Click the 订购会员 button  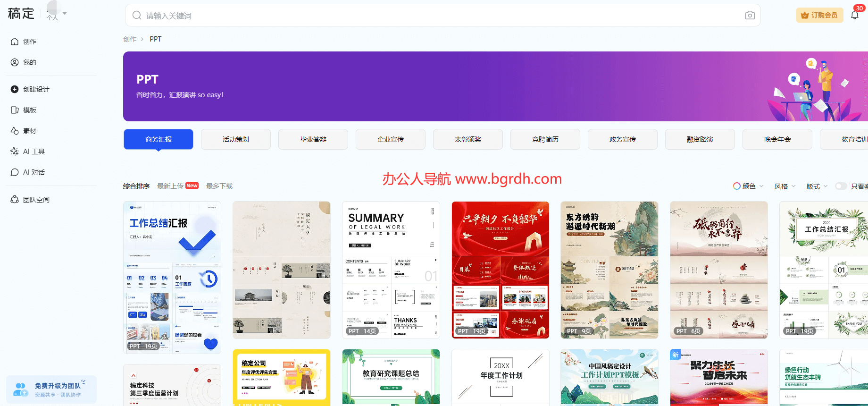[x=820, y=15]
